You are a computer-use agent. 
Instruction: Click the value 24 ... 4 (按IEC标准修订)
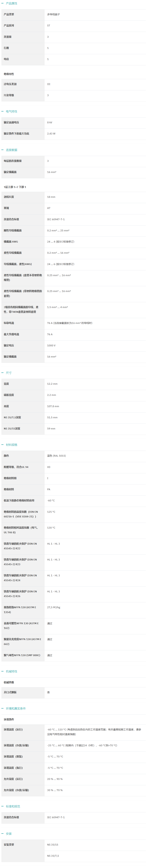tap(61, 242)
